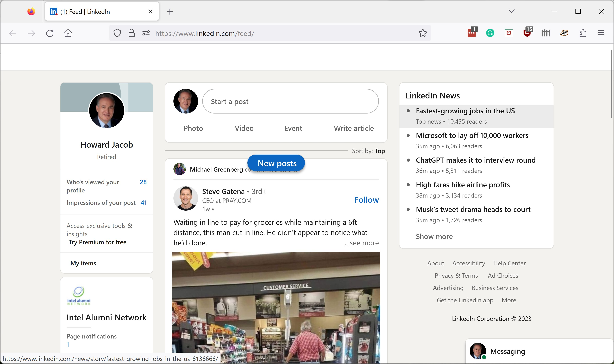Click the browser home icon
Viewport: 614px width, 364px height.
pos(68,33)
